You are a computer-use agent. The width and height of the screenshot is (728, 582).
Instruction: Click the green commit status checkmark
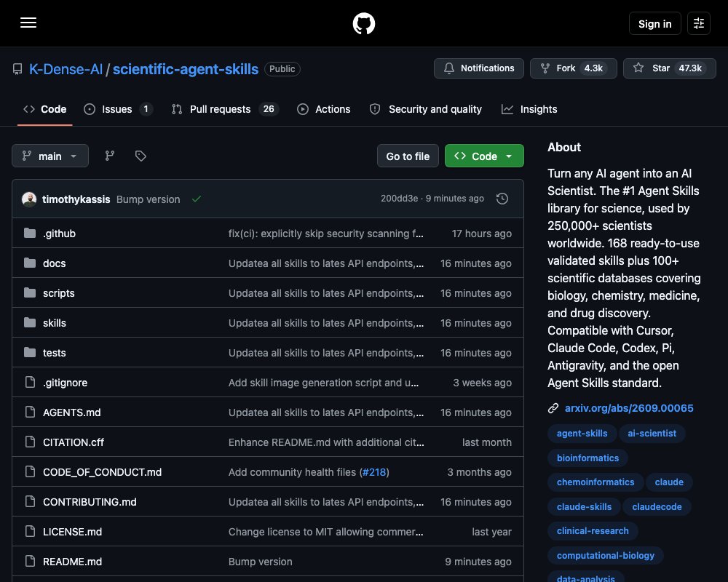[x=197, y=199]
